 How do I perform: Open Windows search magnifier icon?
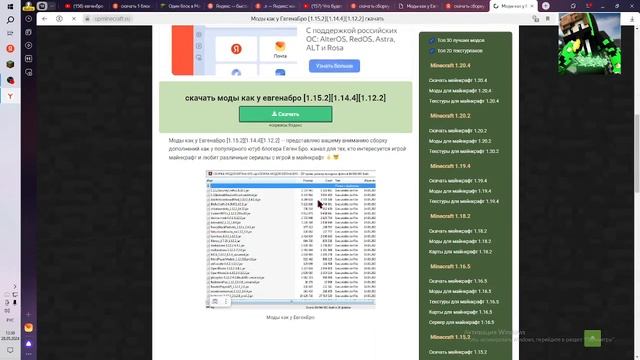point(10,20)
